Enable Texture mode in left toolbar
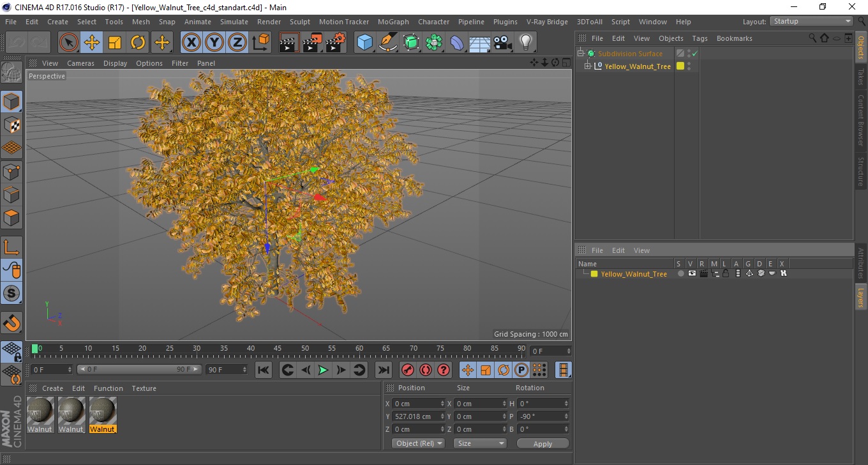The width and height of the screenshot is (868, 465). [x=11, y=125]
